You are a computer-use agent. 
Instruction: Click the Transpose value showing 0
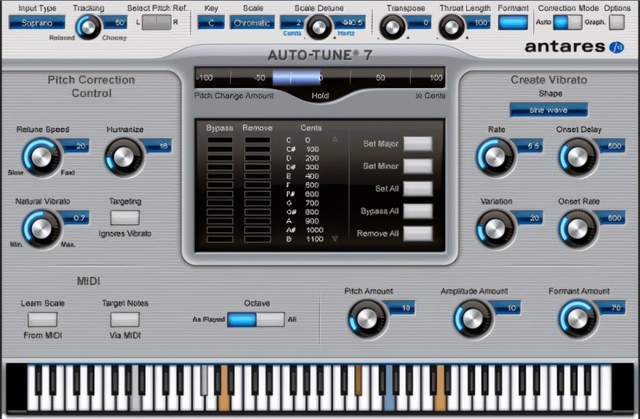[x=419, y=22]
